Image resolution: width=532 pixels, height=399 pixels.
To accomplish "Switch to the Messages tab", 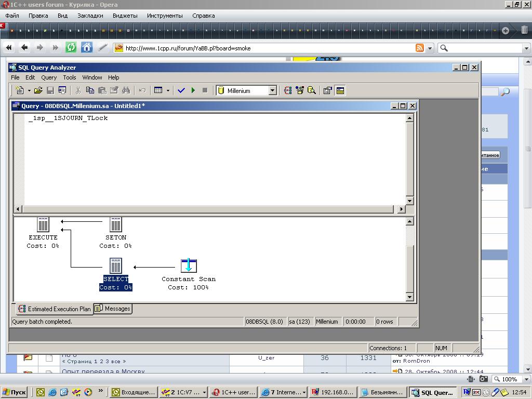I will pyautogui.click(x=113, y=309).
